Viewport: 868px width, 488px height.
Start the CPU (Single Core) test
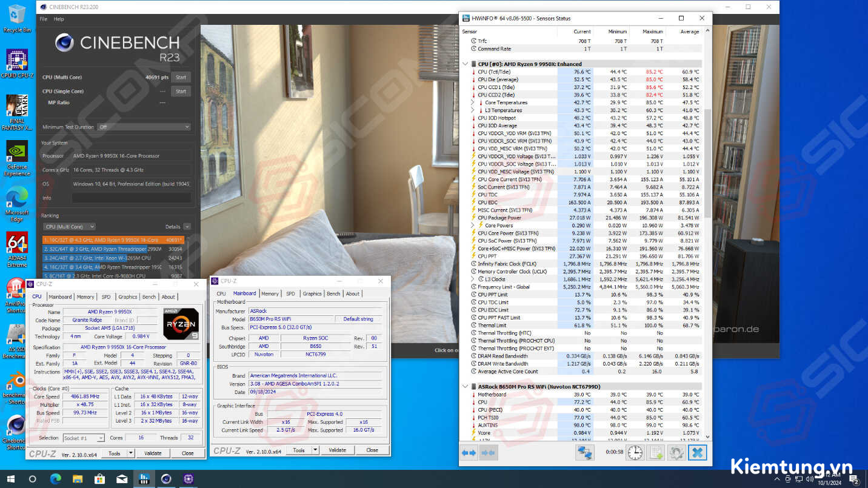(181, 92)
